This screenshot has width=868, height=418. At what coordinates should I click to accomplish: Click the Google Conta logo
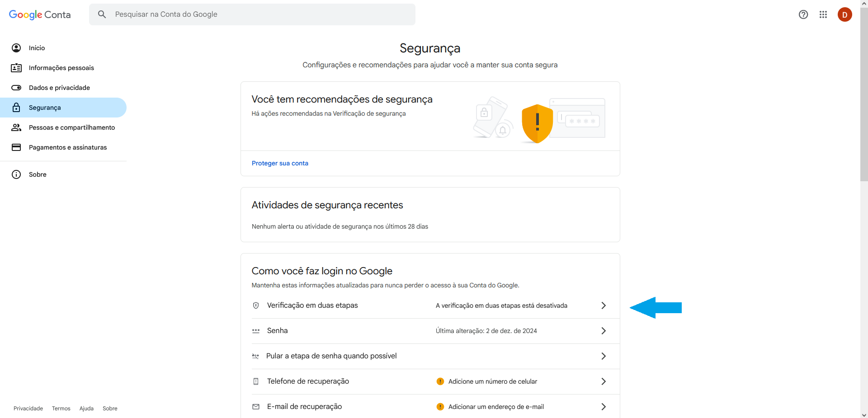pos(39,14)
